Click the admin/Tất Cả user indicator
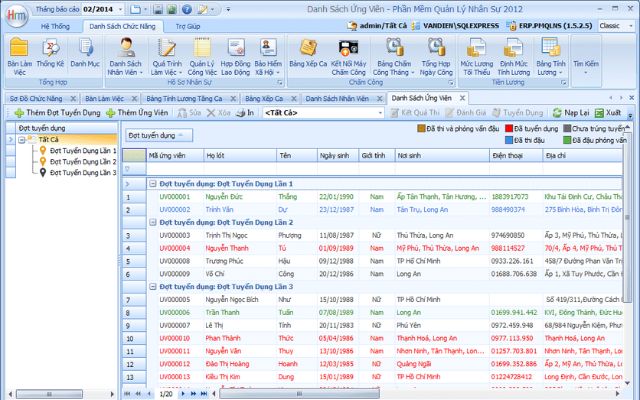 click(378, 26)
